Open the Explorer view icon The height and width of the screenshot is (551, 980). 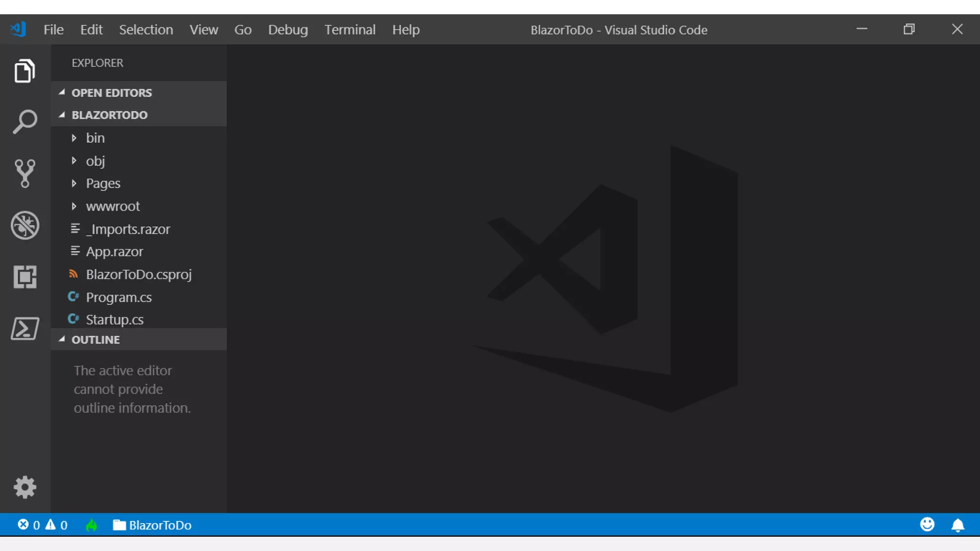coord(25,71)
